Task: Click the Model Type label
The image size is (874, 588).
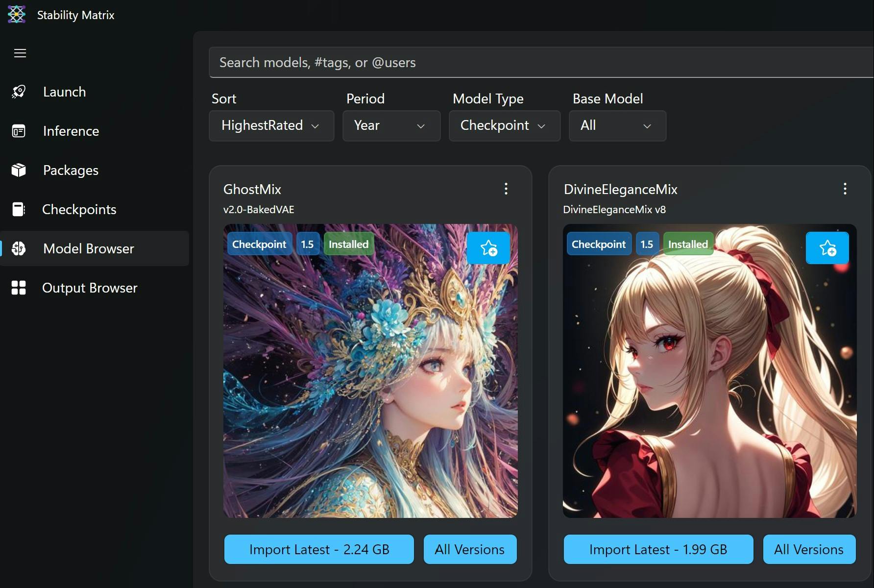Action: 488,98
